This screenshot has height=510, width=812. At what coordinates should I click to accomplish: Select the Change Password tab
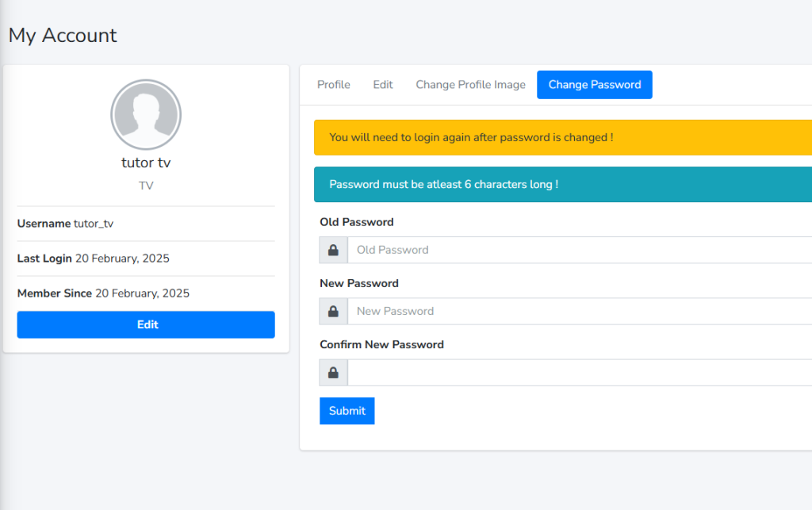tap(594, 85)
